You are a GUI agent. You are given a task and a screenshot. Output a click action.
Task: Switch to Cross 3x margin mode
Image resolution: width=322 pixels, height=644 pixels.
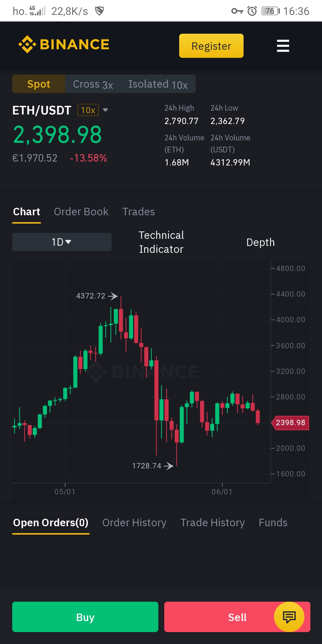coord(93,84)
